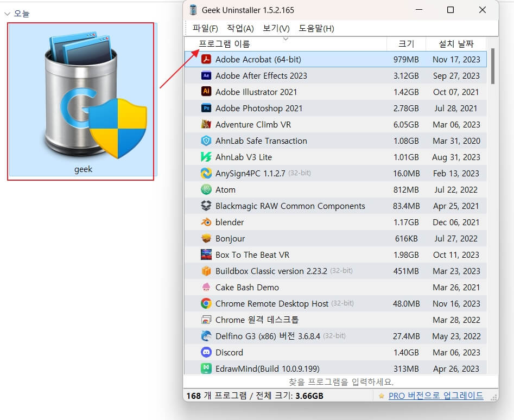514x420 pixels.
Task: Click the AhnLab V3 Lite icon
Action: (205, 157)
